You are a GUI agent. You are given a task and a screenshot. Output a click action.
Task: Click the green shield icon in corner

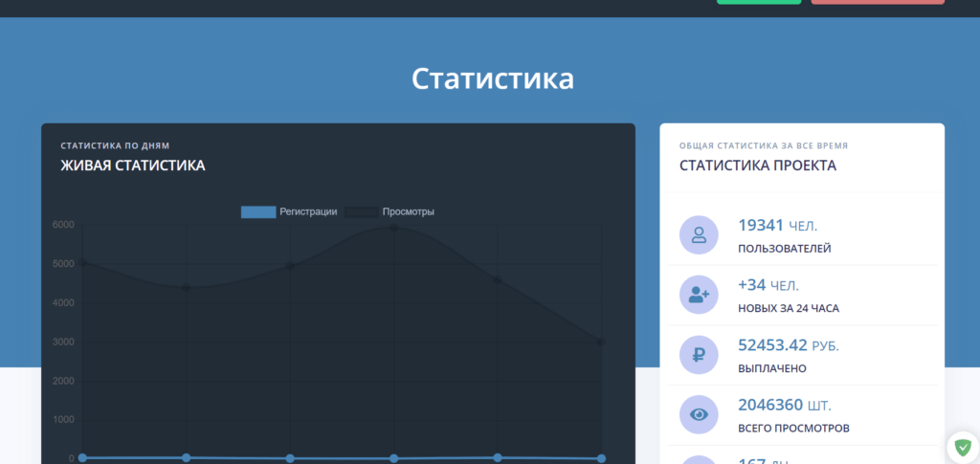963,447
